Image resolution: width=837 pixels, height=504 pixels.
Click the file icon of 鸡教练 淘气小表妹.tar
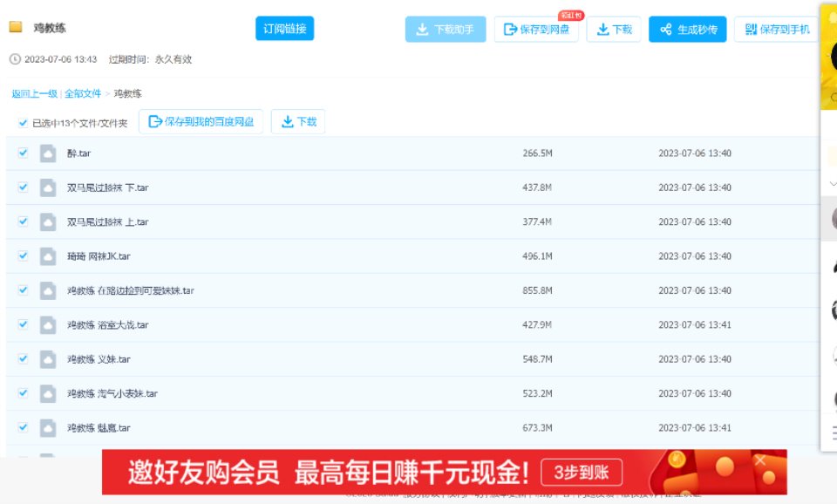pos(48,393)
